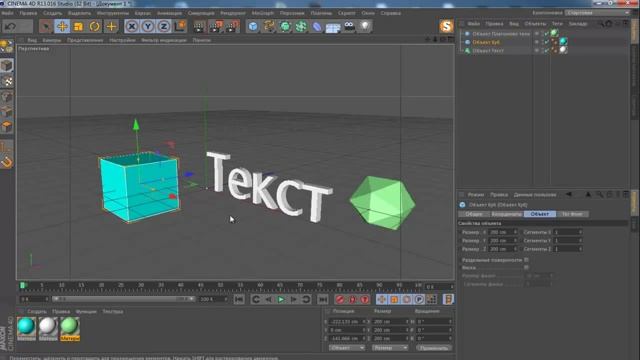Screen dimensions: 640x360
Task: Click Make Editable icon in left sidebar
Action: [7, 47]
